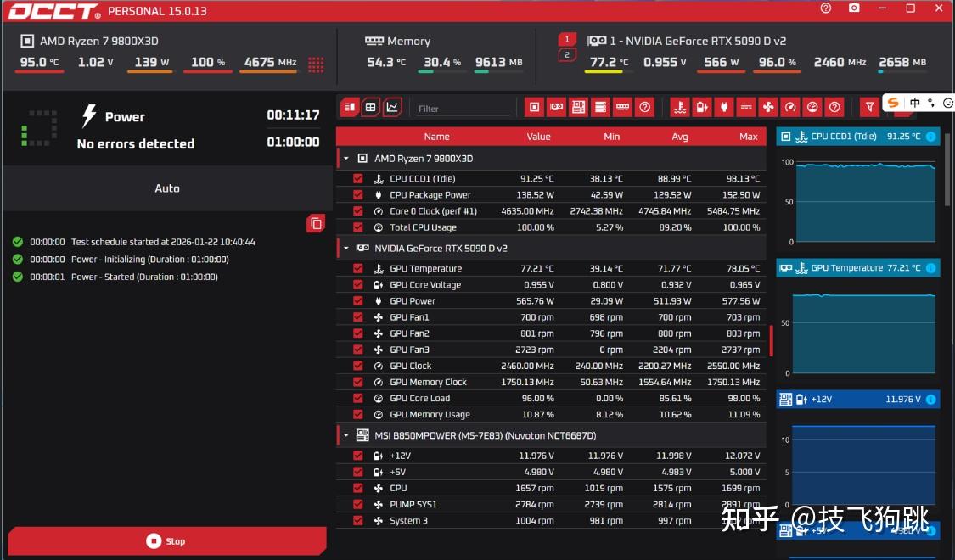This screenshot has width=955, height=560.
Task: Click the funnel filter icon
Action: click(870, 107)
